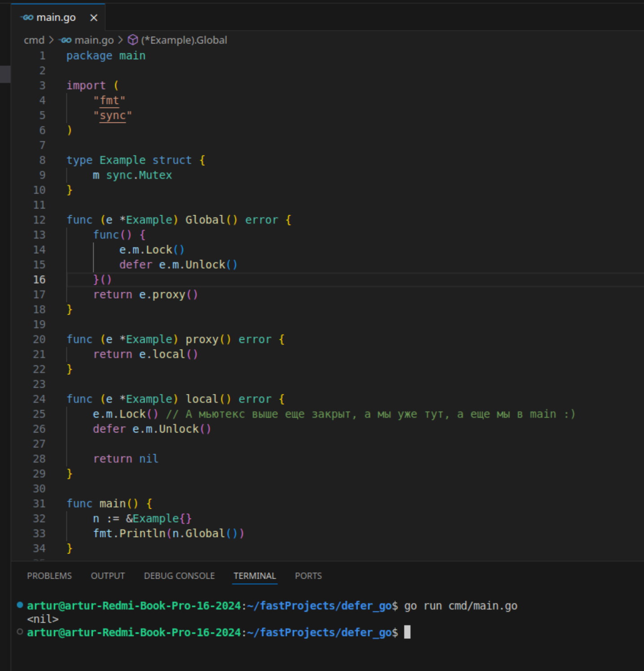Click the local() method signature
The image size is (644, 671).
click(175, 399)
